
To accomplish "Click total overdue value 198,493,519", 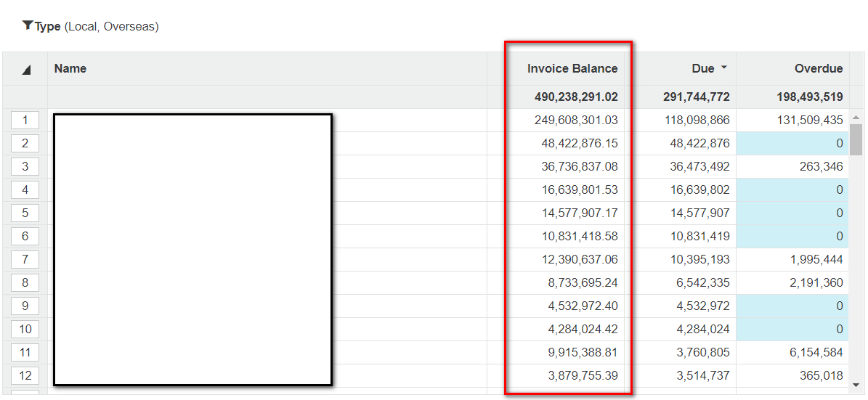I will [810, 97].
